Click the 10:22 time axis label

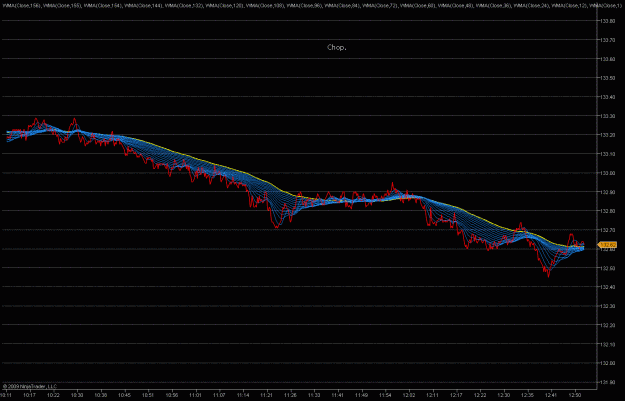[x=53, y=395]
